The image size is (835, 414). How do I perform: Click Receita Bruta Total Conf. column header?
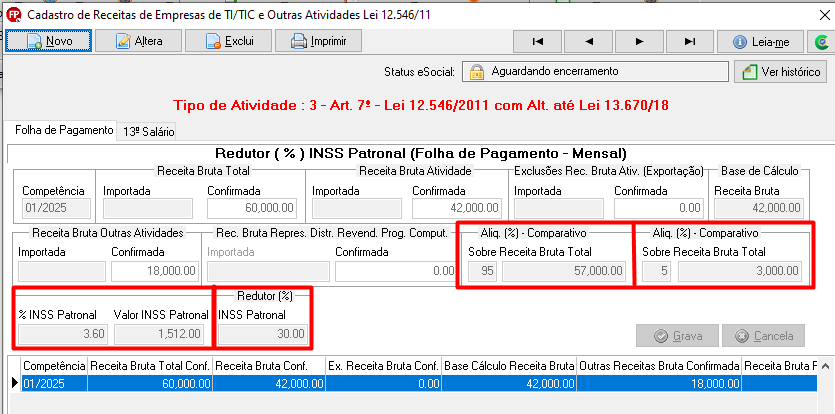(150, 366)
